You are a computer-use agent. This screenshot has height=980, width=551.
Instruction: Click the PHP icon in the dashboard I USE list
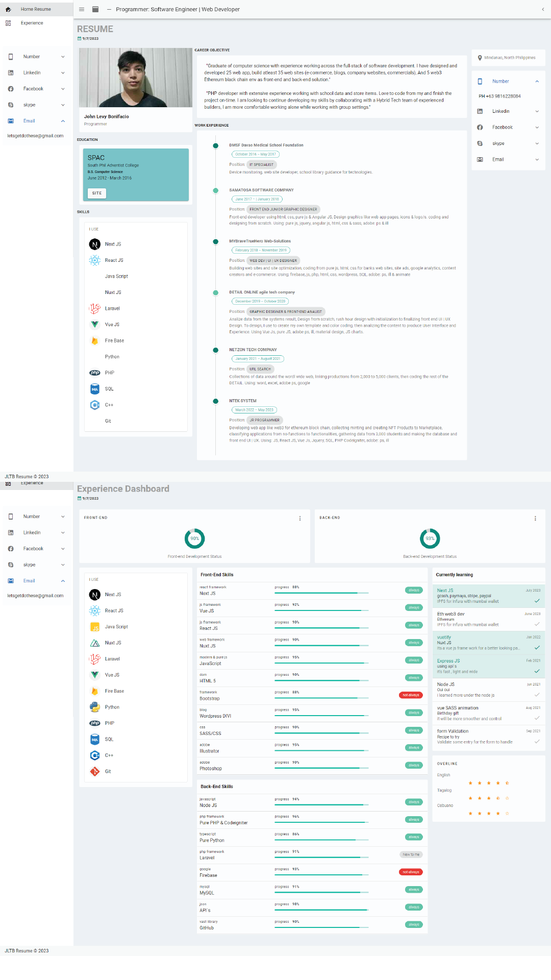click(x=95, y=723)
